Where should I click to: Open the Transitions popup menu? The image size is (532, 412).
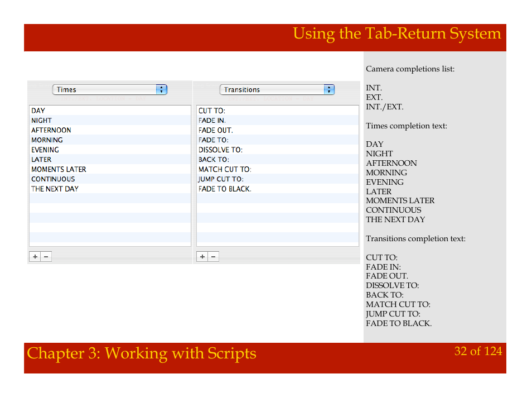[277, 90]
